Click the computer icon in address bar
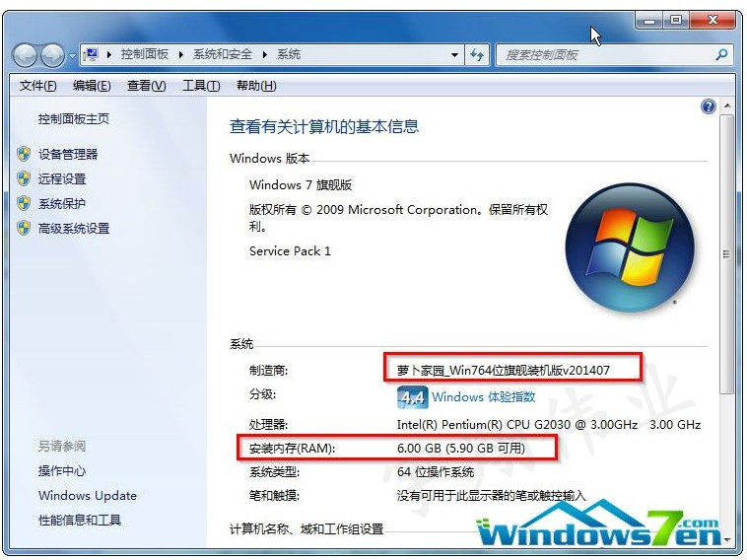The image size is (747, 560). coord(91,55)
